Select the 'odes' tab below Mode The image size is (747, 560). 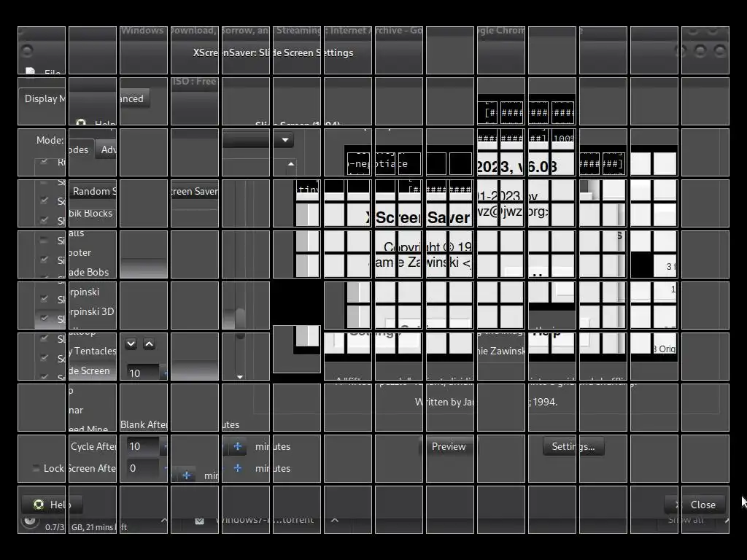(x=80, y=149)
